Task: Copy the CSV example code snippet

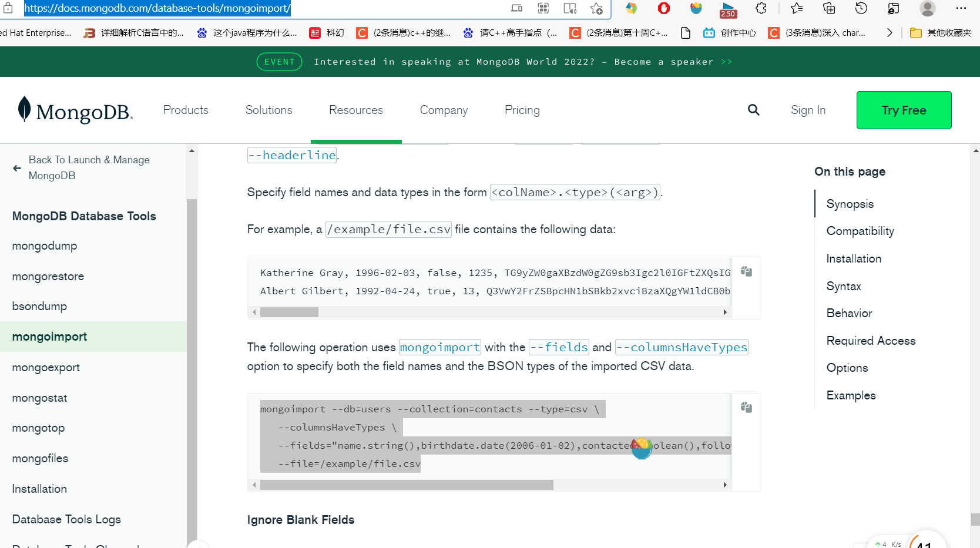Action: click(746, 271)
